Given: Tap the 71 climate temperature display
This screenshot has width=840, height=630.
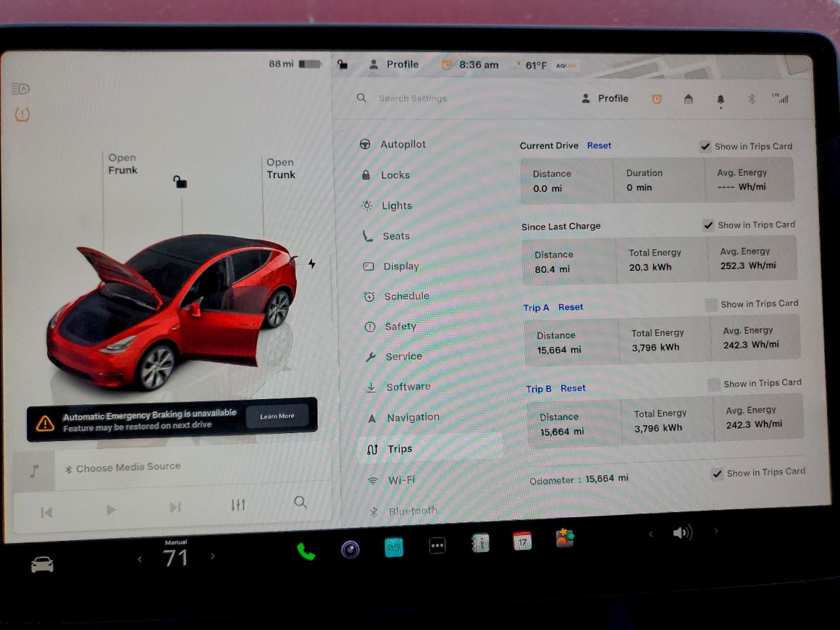Looking at the screenshot, I should (175, 558).
